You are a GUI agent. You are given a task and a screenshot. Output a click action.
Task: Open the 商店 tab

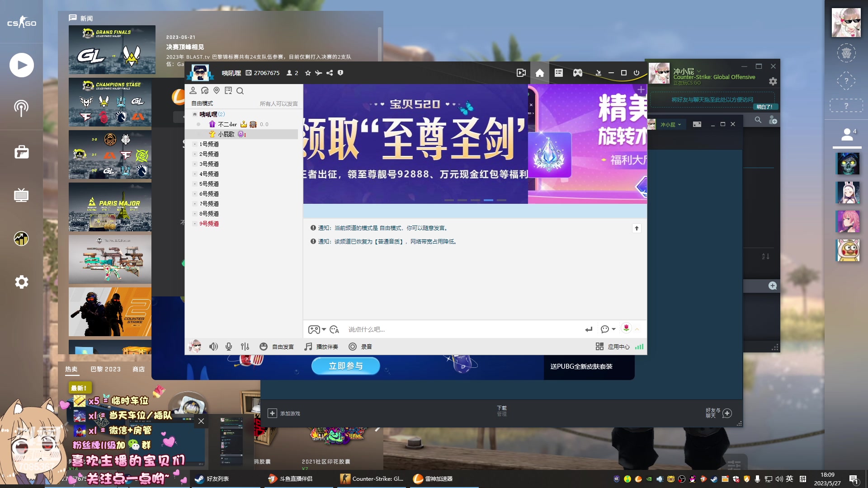(138, 369)
